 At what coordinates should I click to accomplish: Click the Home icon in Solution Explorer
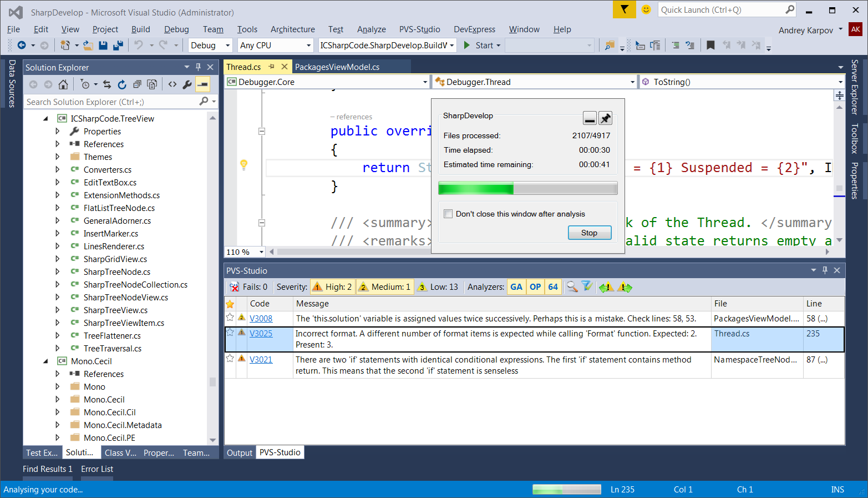(63, 84)
